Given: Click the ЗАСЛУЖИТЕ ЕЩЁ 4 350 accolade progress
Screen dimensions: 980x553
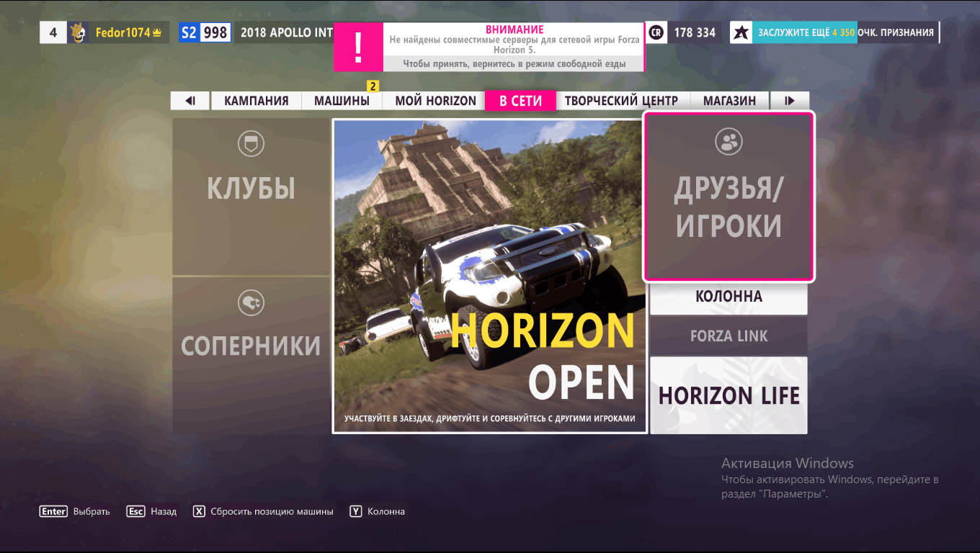Looking at the screenshot, I should click(x=846, y=33).
